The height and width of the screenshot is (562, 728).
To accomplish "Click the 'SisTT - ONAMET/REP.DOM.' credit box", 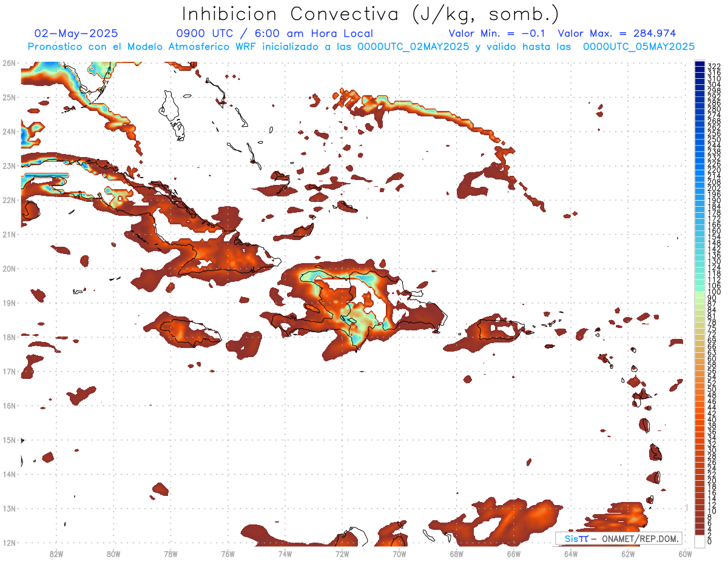I will (x=618, y=538).
